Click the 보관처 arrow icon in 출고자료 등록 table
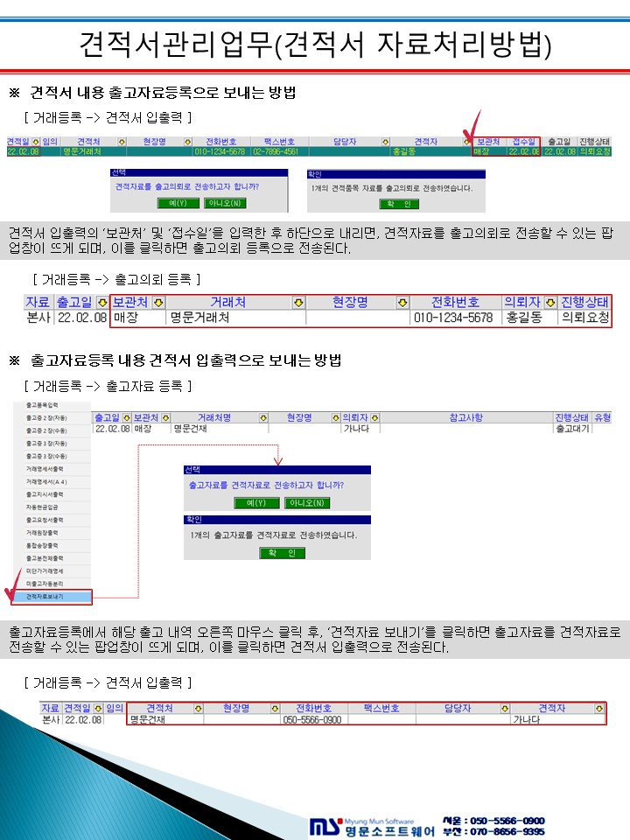Screen dimensions: 630x840 point(165,417)
